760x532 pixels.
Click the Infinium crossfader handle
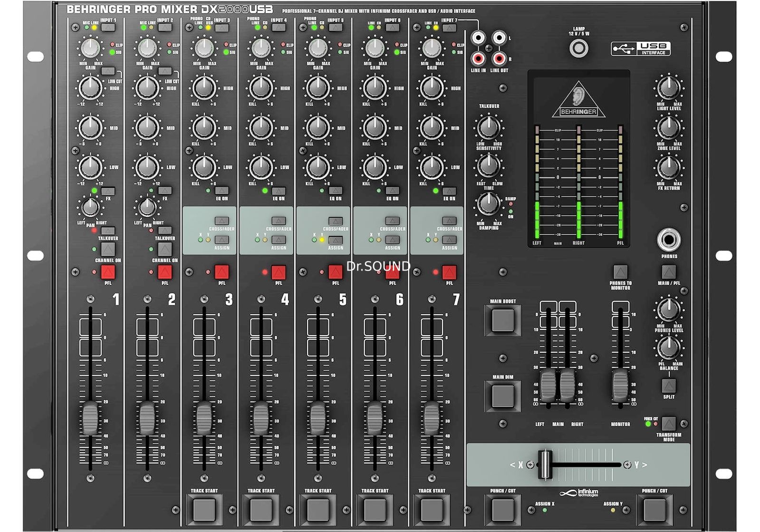point(545,464)
